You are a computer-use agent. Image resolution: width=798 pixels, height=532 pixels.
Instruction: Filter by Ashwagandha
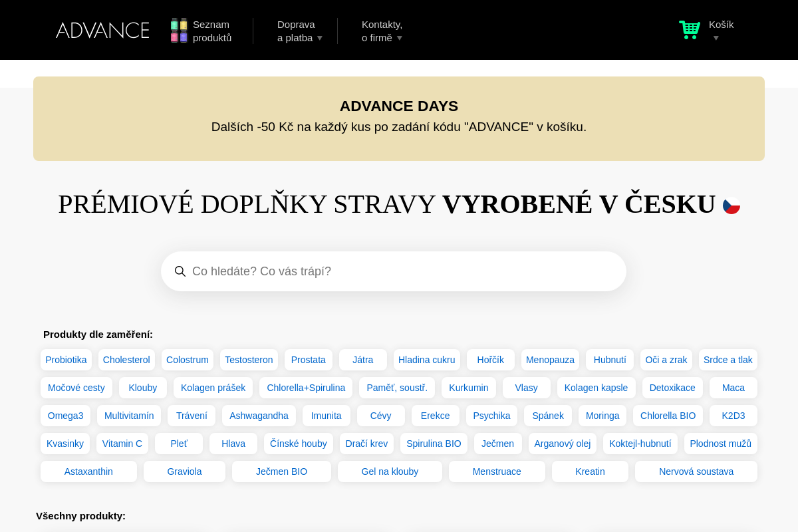click(x=259, y=416)
